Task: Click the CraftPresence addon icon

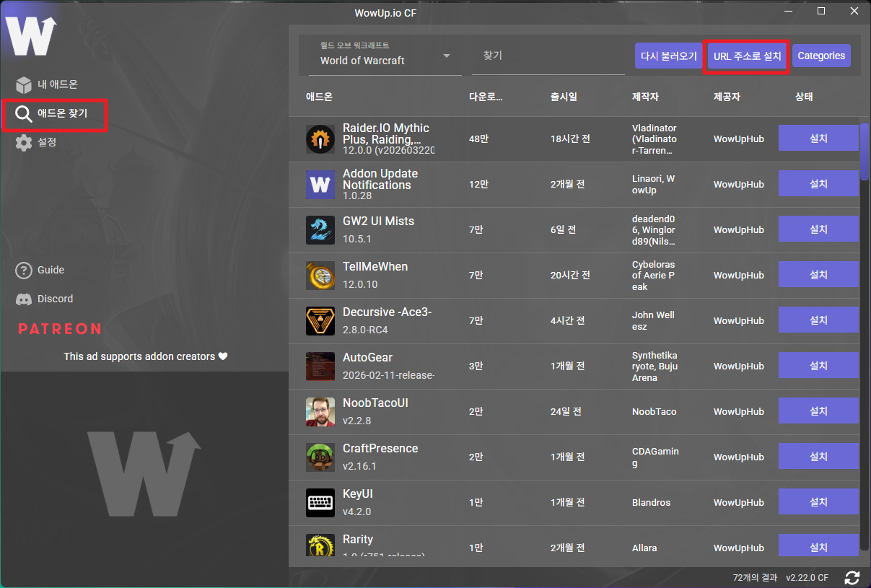Action: [x=320, y=457]
